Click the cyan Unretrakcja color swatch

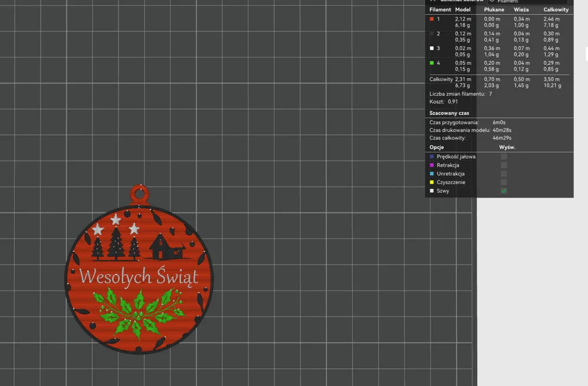pos(432,174)
